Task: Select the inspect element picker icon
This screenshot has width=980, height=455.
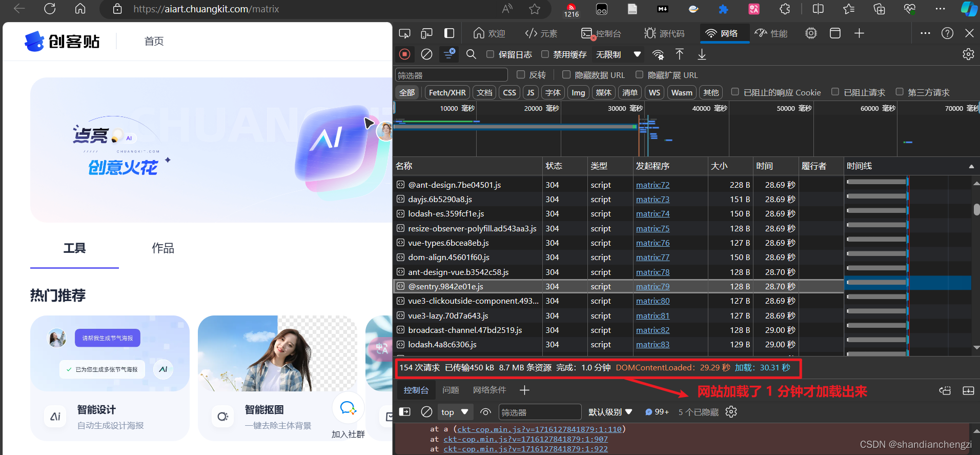Action: (x=404, y=33)
